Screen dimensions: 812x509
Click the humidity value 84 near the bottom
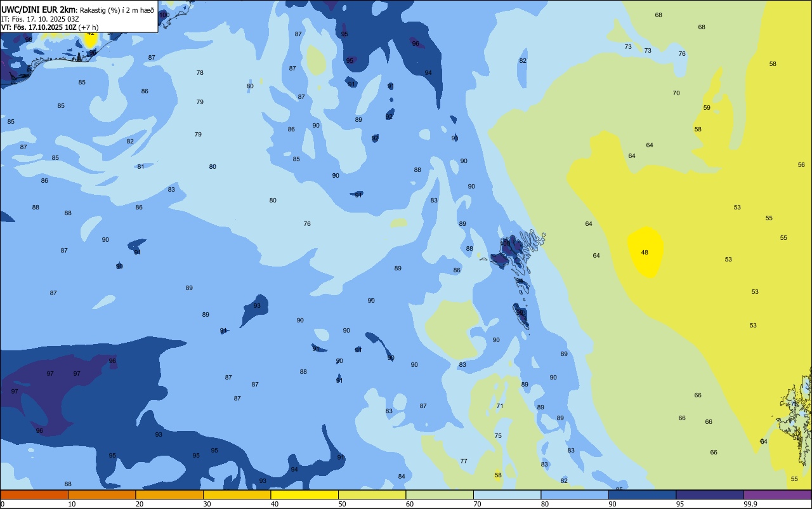[x=402, y=476]
